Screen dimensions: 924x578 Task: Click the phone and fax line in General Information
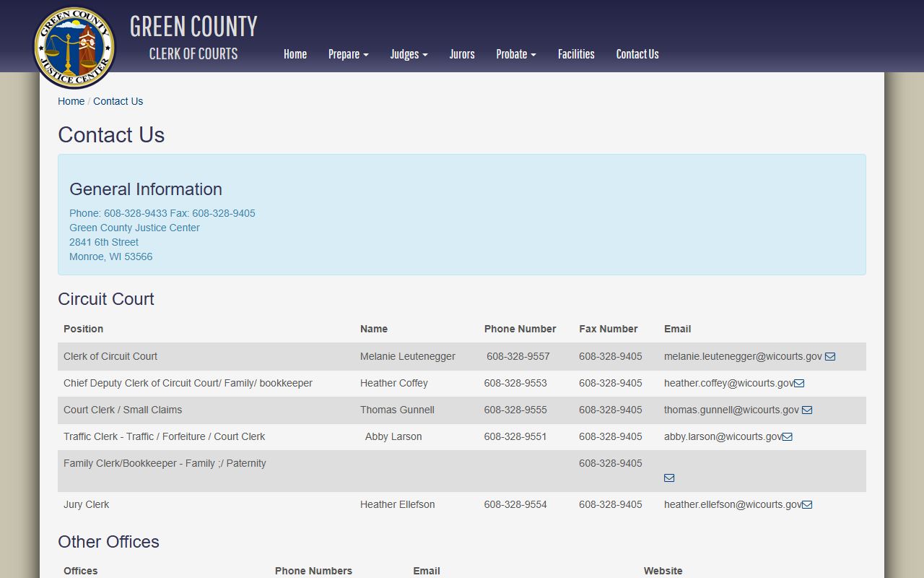162,213
